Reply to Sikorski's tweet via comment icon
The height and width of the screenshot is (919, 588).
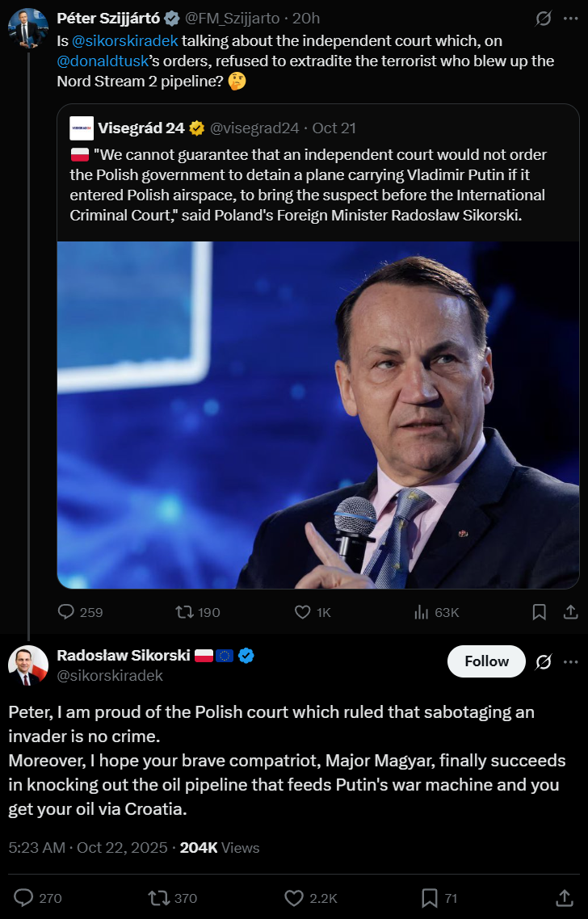[x=25, y=898]
